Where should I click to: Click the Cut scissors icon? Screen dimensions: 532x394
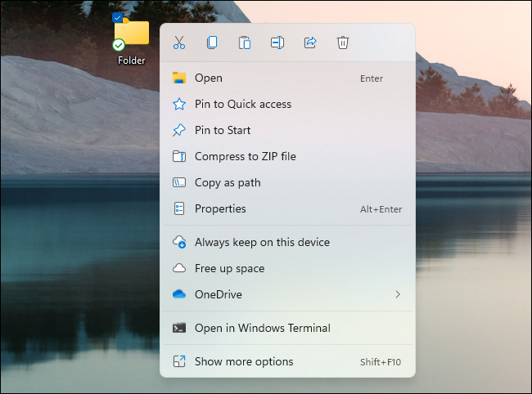[179, 43]
